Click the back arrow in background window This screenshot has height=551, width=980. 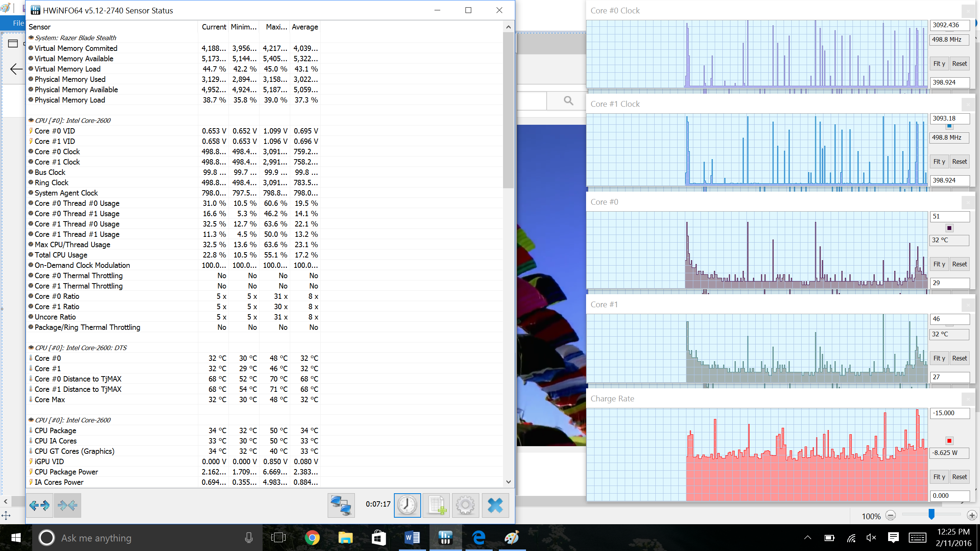pyautogui.click(x=16, y=69)
